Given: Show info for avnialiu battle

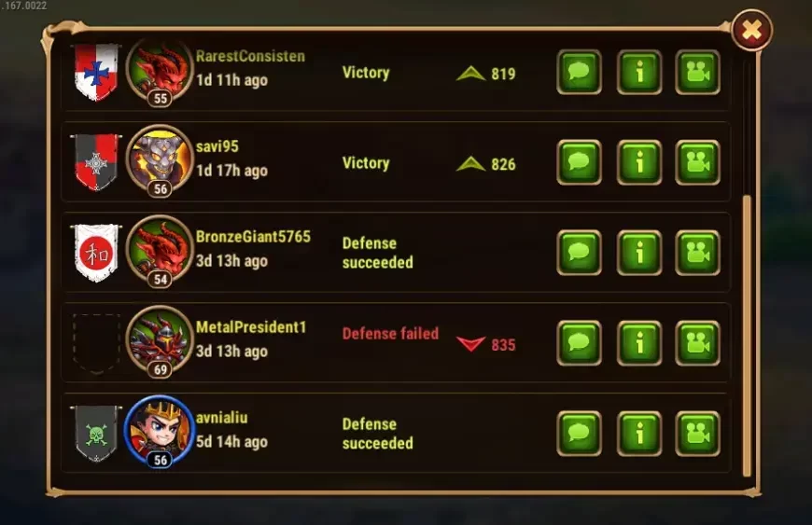Looking at the screenshot, I should 639,434.
